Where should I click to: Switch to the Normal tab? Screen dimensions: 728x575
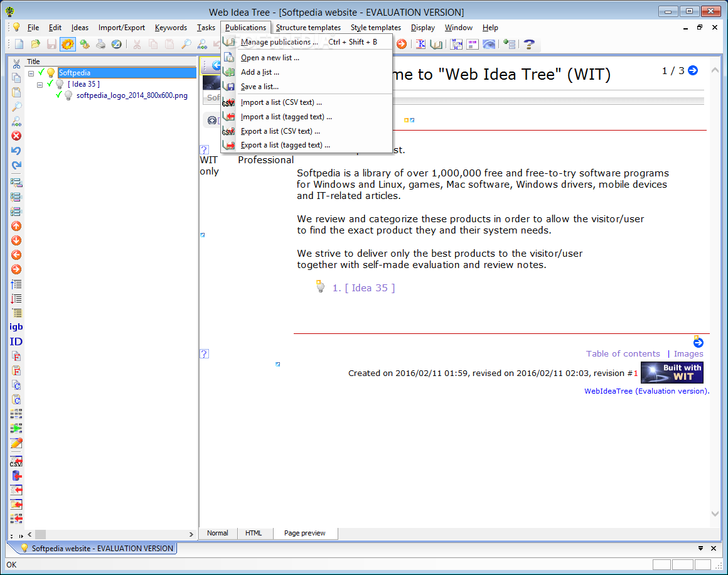217,533
